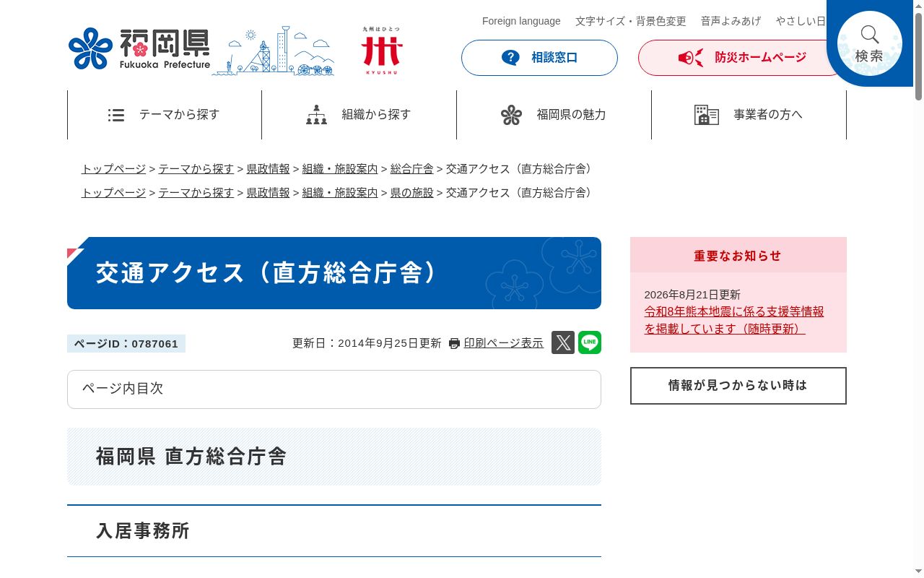Share page via X icon

click(563, 342)
